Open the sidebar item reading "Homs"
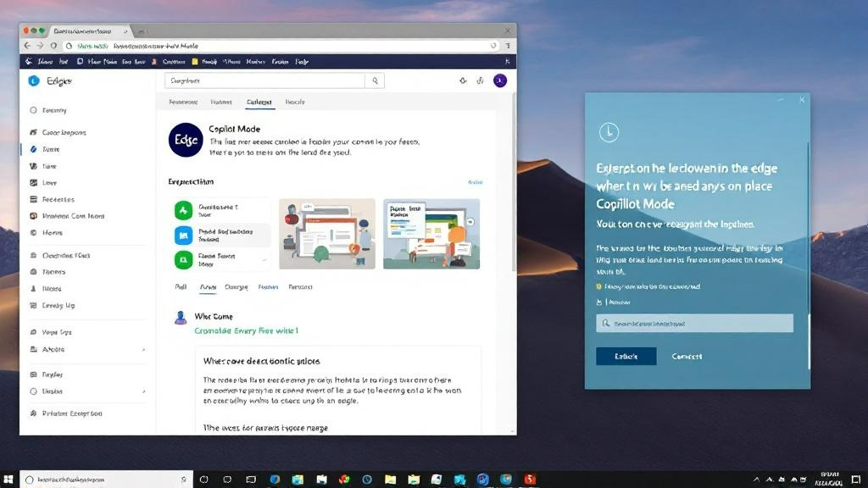868x488 pixels. coord(47,233)
